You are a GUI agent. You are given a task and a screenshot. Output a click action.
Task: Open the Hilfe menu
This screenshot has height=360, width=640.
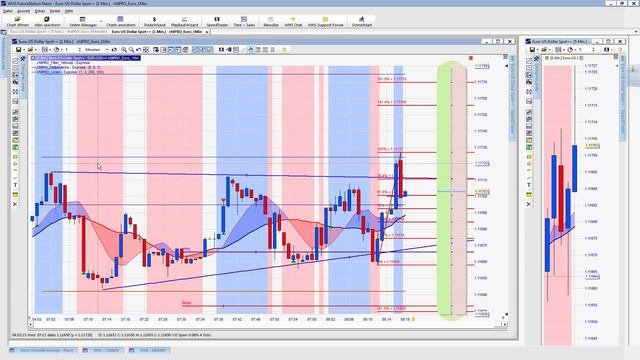pos(69,11)
